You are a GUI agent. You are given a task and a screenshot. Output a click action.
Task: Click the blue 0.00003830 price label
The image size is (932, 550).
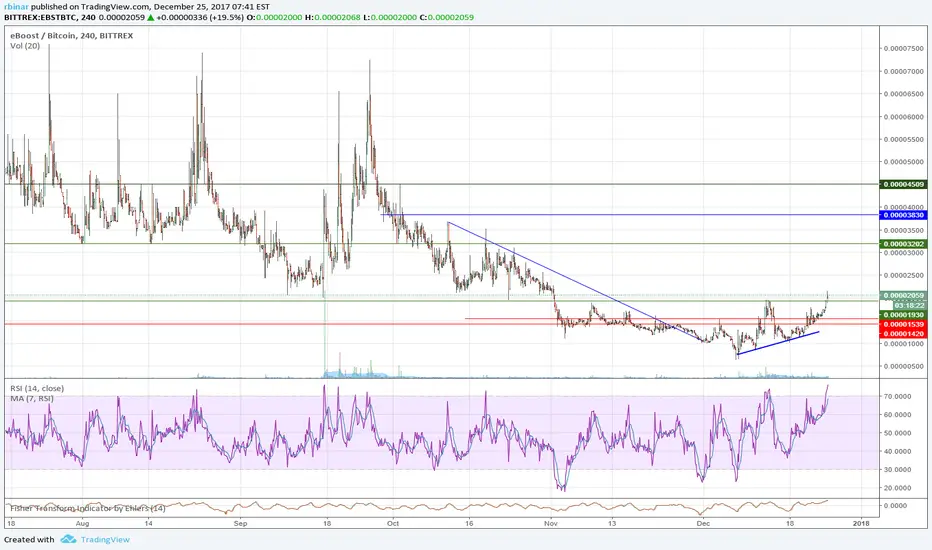coord(903,215)
